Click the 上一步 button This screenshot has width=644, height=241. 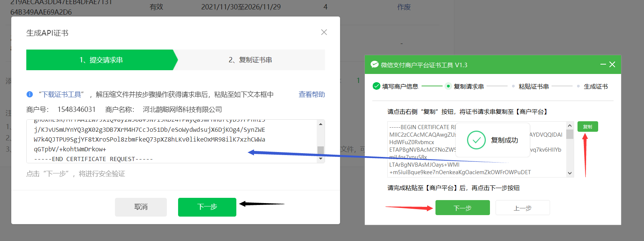523,208
